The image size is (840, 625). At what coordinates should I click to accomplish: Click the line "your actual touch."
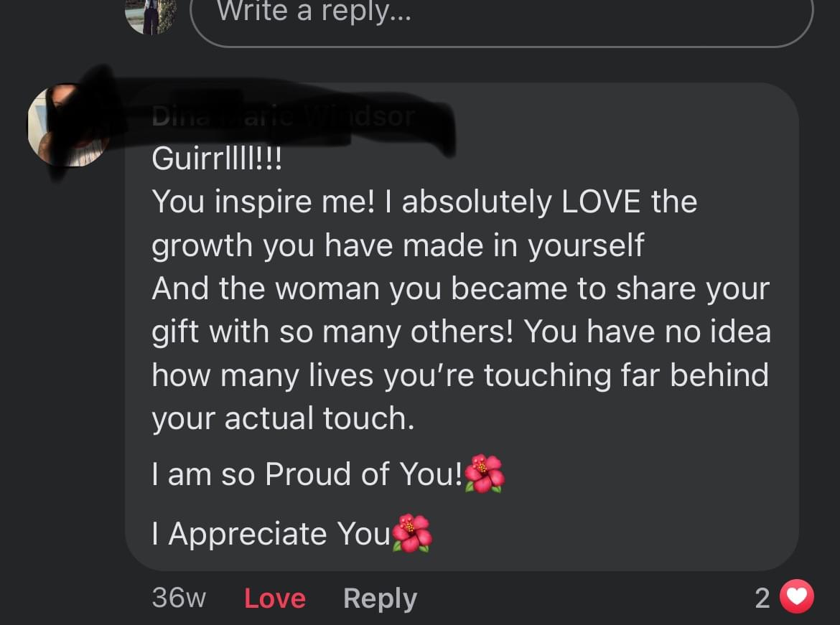[x=283, y=418]
